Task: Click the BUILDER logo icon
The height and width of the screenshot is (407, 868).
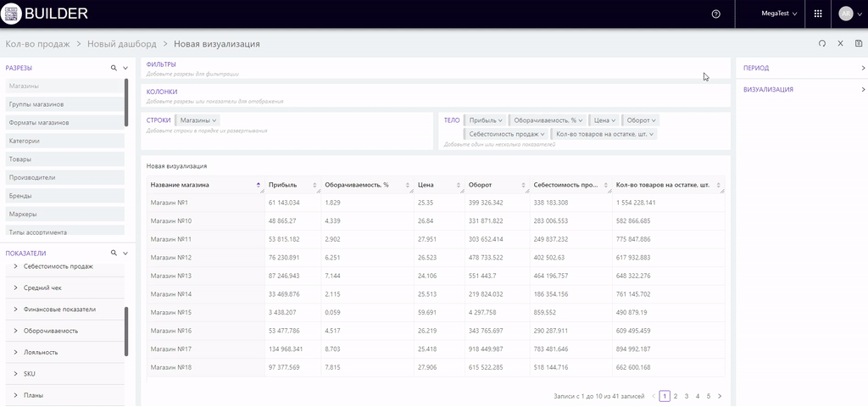Action: [12, 14]
